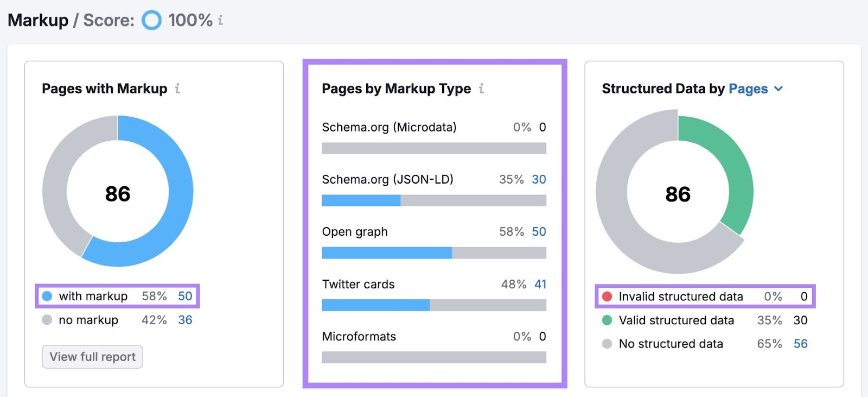Click the Twitter cards count of 41
This screenshot has height=397, width=868.
[540, 284]
